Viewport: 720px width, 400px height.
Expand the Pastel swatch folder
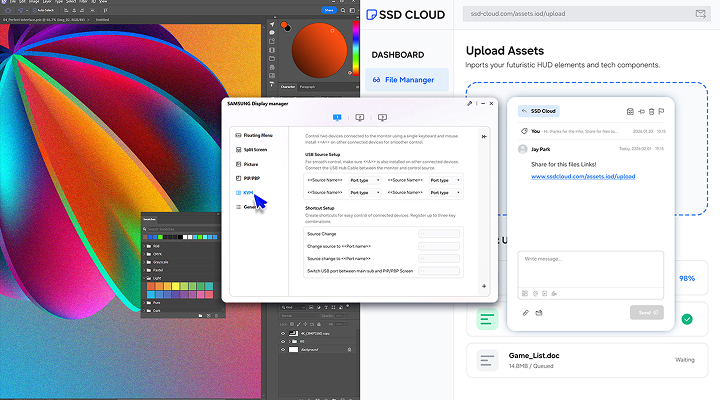click(x=145, y=270)
